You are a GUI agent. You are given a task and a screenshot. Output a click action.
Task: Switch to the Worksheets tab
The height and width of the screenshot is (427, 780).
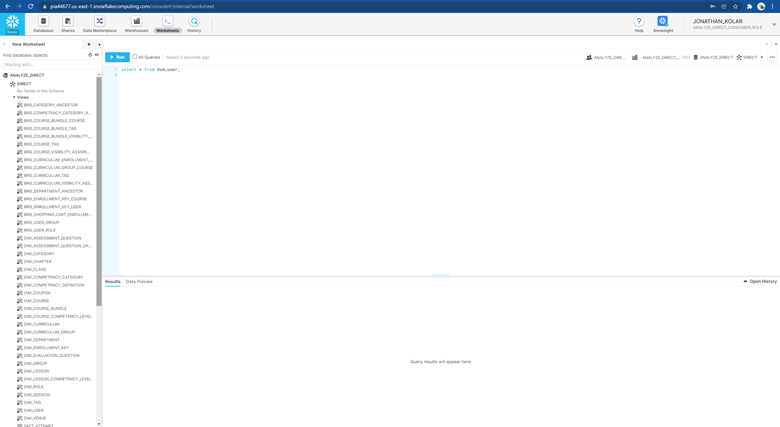168,24
